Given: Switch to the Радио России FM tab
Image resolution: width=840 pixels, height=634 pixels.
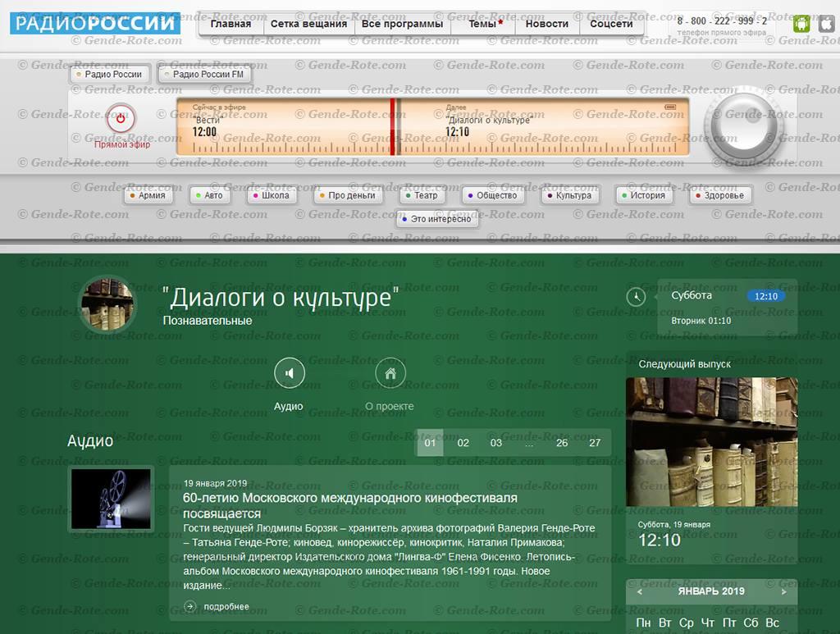Looking at the screenshot, I should [204, 74].
